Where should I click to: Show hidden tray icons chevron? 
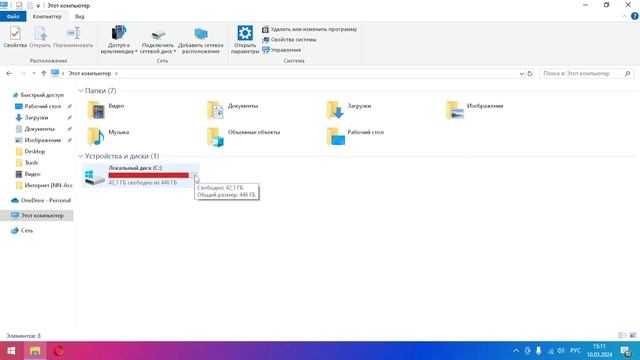516,351
